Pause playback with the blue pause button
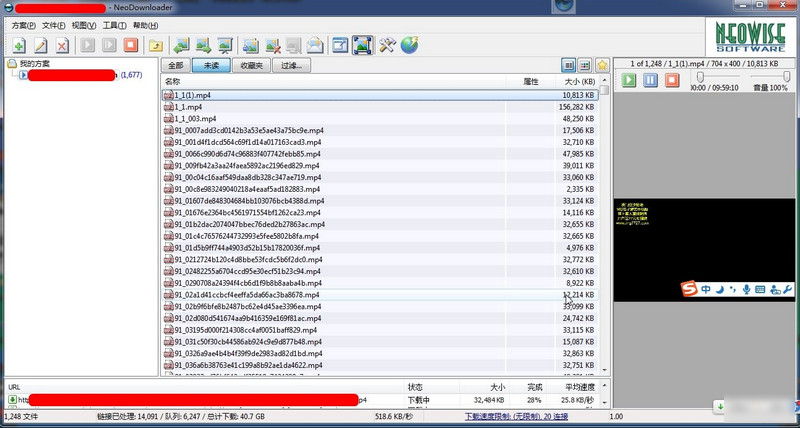 [x=650, y=80]
